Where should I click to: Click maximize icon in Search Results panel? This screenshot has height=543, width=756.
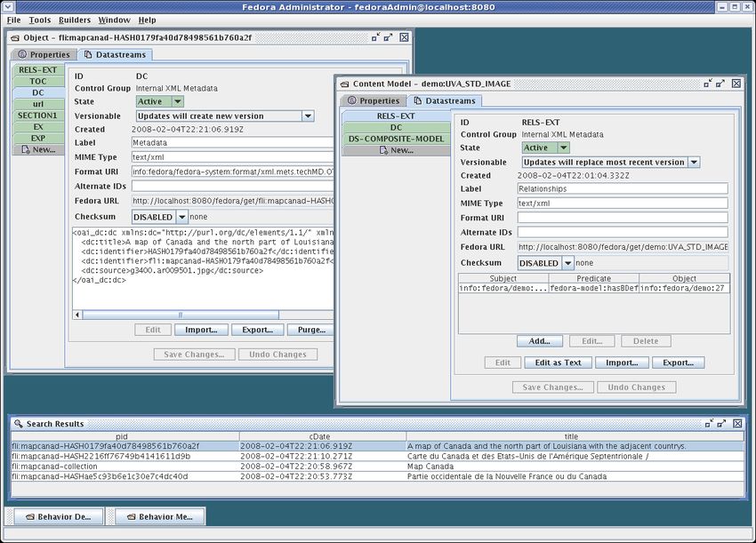(x=721, y=424)
